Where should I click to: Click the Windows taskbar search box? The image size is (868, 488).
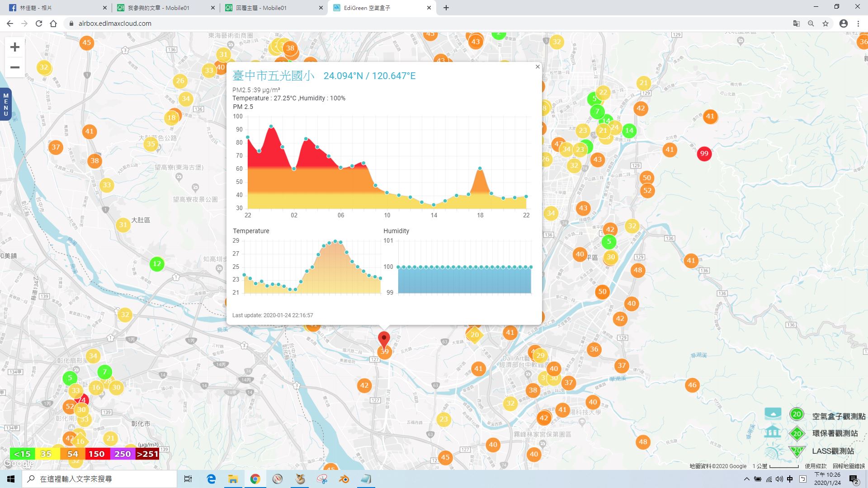(99, 479)
